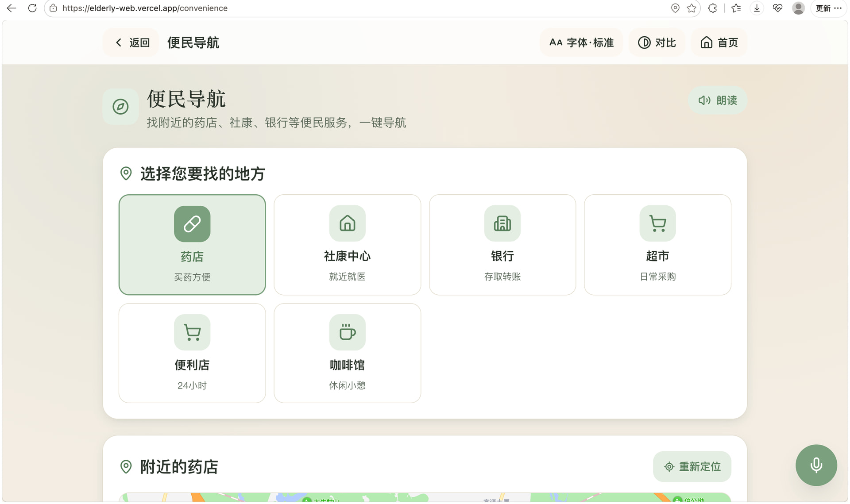Select the 咖啡馆 coffee cup icon
Image resolution: width=850 pixels, height=504 pixels.
click(348, 332)
